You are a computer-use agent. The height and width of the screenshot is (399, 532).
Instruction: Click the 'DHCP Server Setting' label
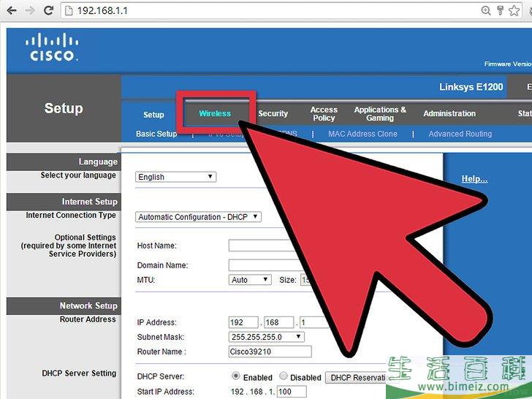[x=79, y=373]
